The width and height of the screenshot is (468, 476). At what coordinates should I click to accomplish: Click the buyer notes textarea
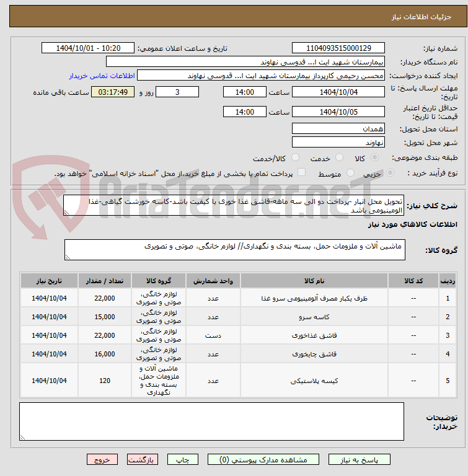tap(211, 421)
